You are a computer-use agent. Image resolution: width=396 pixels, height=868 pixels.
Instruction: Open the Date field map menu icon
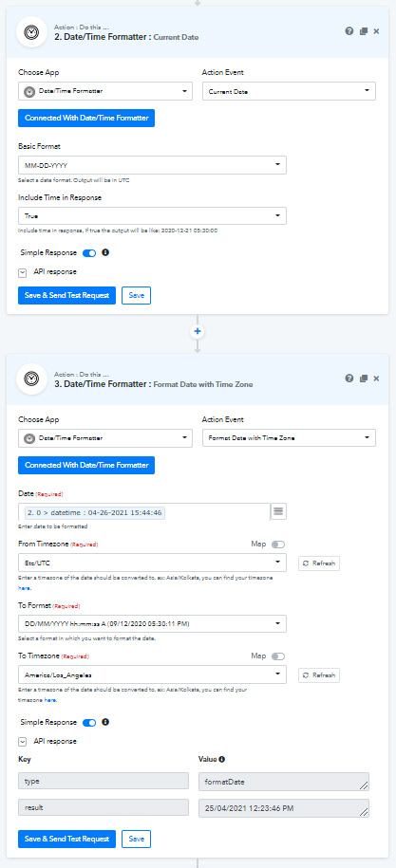(x=278, y=512)
